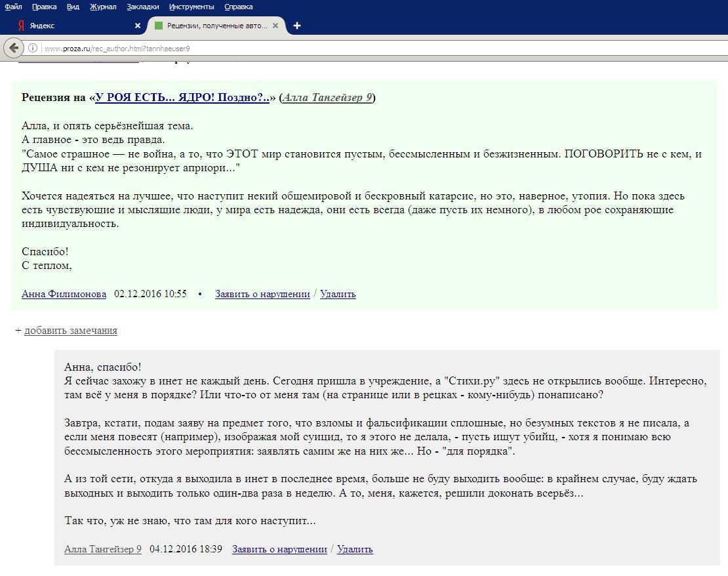
Task: Open a new tab with plus button
Action: click(x=297, y=26)
